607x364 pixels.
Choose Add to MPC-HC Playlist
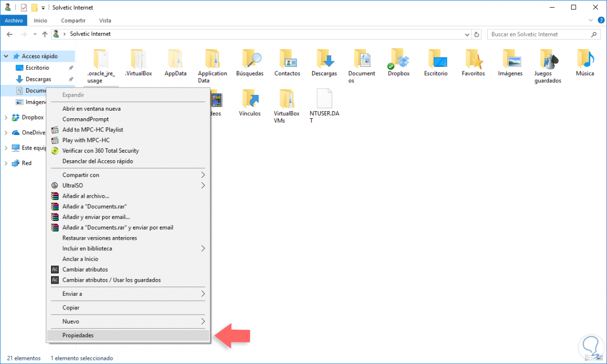[x=128, y=129]
